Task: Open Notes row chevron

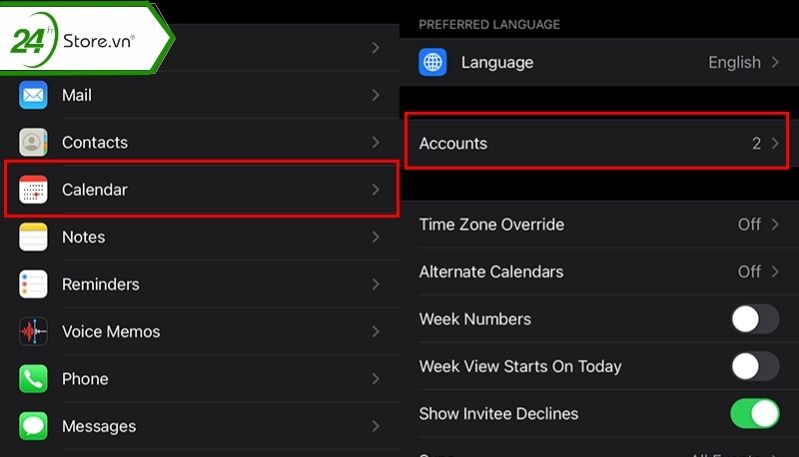Action: (376, 237)
